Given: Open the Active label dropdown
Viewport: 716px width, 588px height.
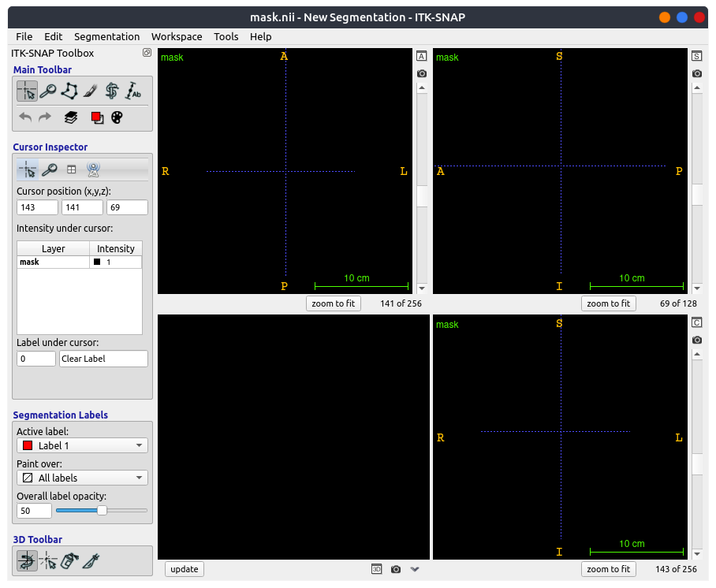Looking at the screenshot, I should pyautogui.click(x=82, y=445).
